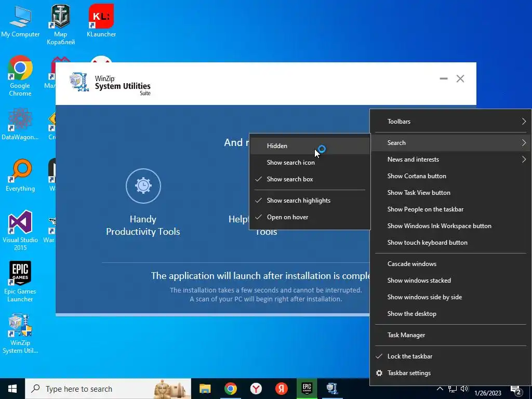Viewport: 532px width, 399px height.
Task: Expand the Search submenu arrow
Action: 524,143
